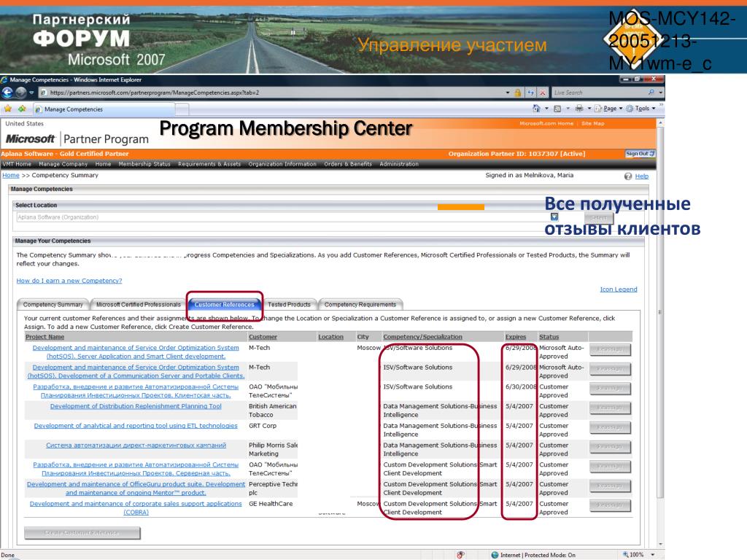Switch to Microsoft Certified Professionals tab
Image resolution: width=747 pixels, height=560 pixels.
tap(138, 305)
